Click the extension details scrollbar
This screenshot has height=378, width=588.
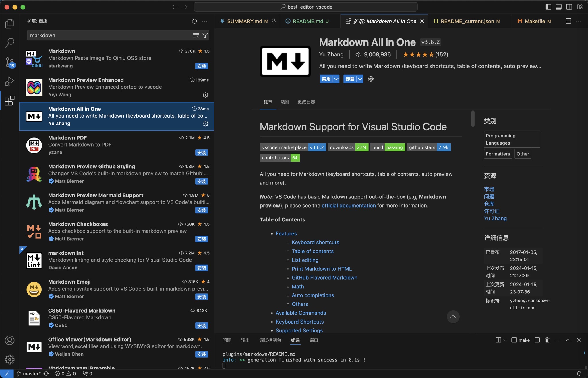(473, 119)
